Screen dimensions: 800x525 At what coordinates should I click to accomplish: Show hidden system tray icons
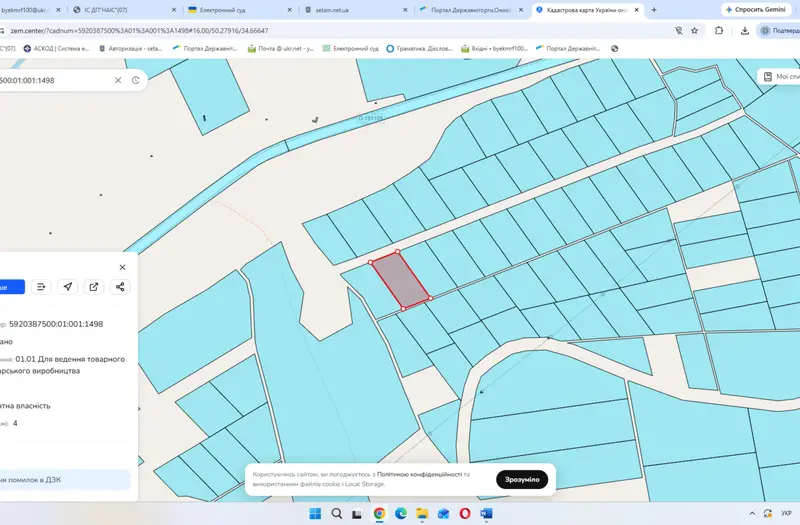(752, 513)
